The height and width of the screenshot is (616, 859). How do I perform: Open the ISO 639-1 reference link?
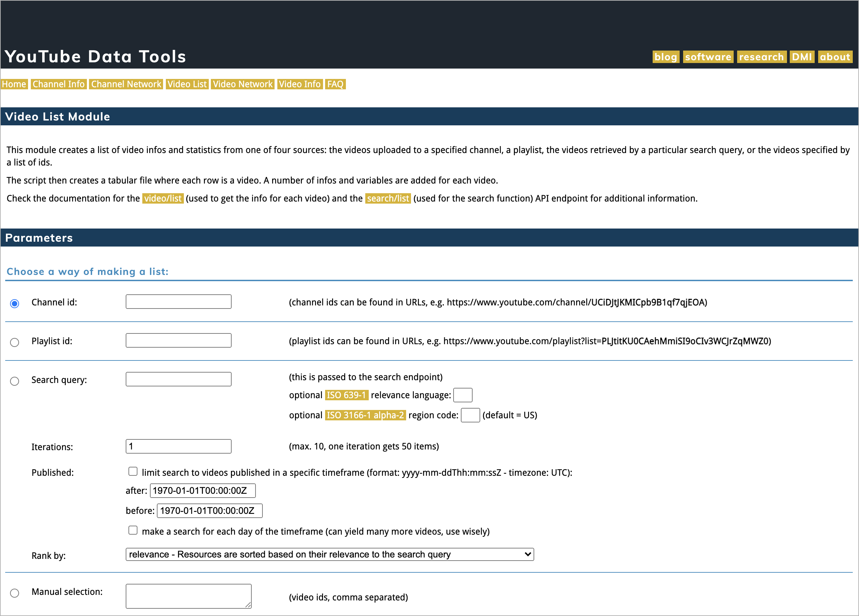coord(346,395)
